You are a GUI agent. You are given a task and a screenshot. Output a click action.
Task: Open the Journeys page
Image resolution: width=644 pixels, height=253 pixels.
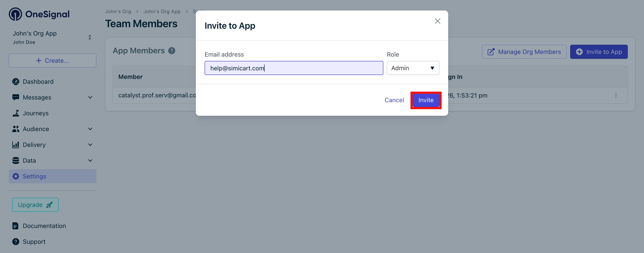[x=35, y=113]
